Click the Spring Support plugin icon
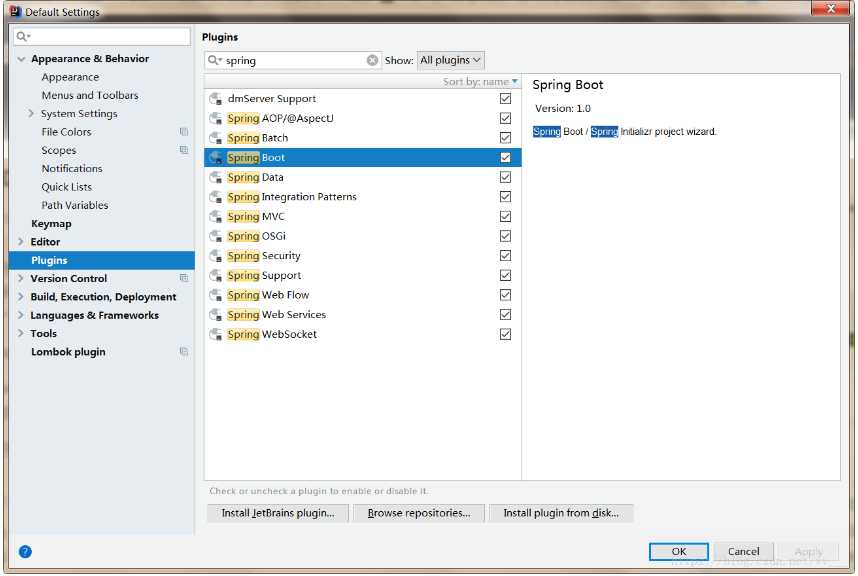Image resolution: width=858 pixels, height=576 pixels. pyautogui.click(x=216, y=276)
